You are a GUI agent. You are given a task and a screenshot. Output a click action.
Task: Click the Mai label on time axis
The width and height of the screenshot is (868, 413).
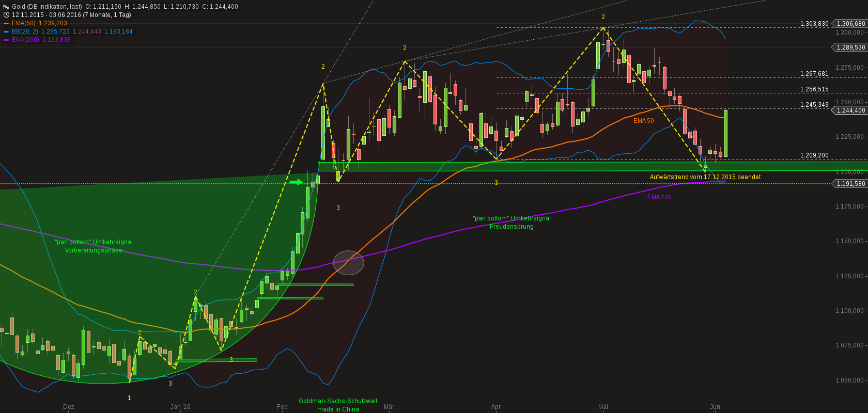[x=603, y=407]
